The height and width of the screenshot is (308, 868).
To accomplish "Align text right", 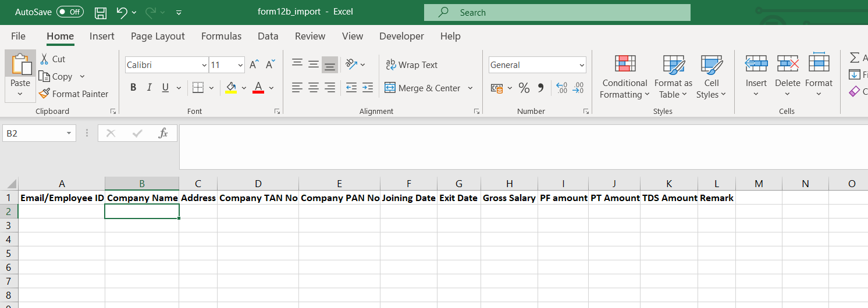I will 330,88.
